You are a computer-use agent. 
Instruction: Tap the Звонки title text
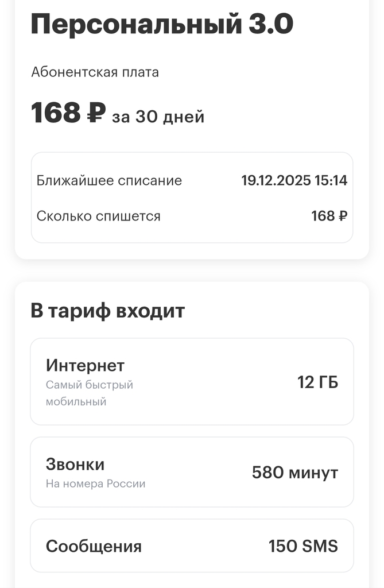[75, 464]
